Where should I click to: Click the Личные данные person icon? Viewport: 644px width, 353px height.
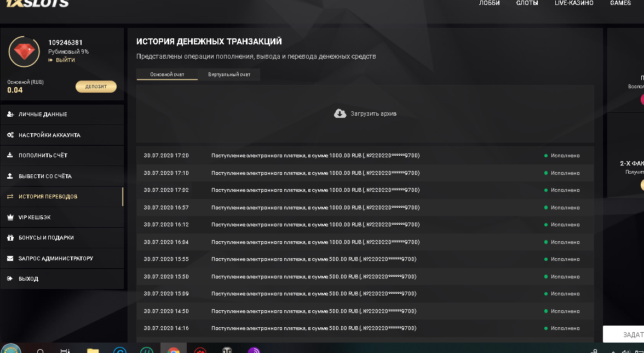tap(10, 115)
